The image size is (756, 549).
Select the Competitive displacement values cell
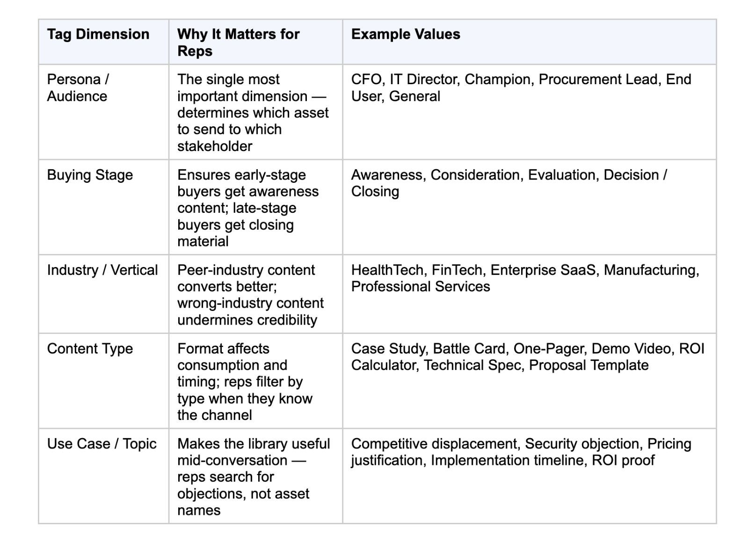[529, 476]
